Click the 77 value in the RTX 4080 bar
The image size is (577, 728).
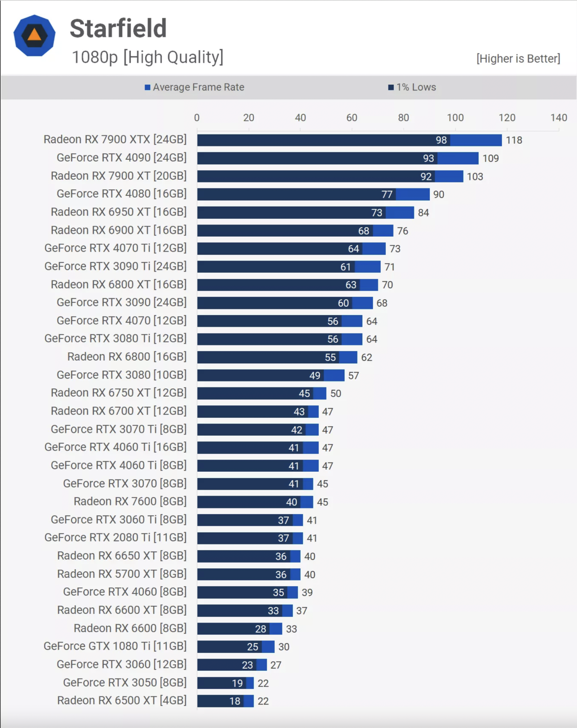pyautogui.click(x=387, y=194)
